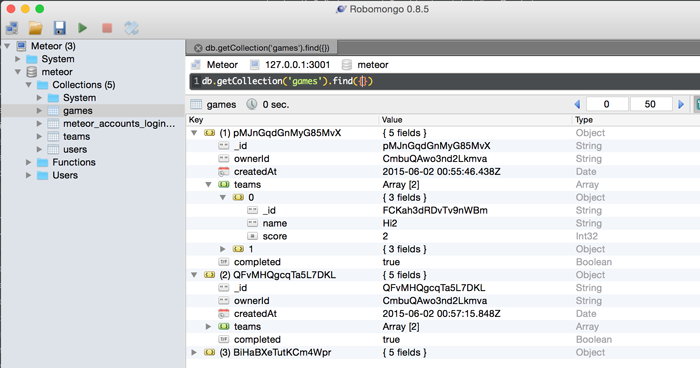Viewport: 700px width, 368px height.
Task: Click _id value FCKah3dRDvTv9nWBm
Action: click(435, 210)
